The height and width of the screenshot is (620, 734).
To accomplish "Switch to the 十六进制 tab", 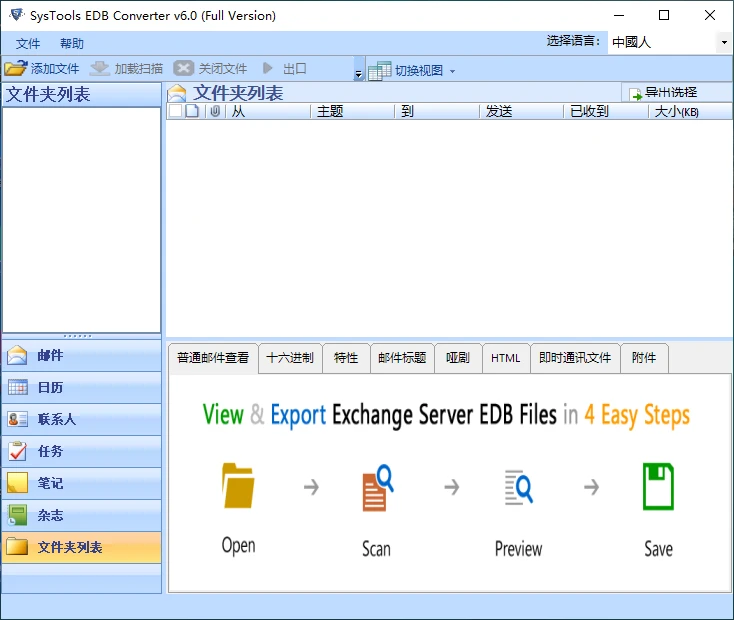I will click(290, 358).
